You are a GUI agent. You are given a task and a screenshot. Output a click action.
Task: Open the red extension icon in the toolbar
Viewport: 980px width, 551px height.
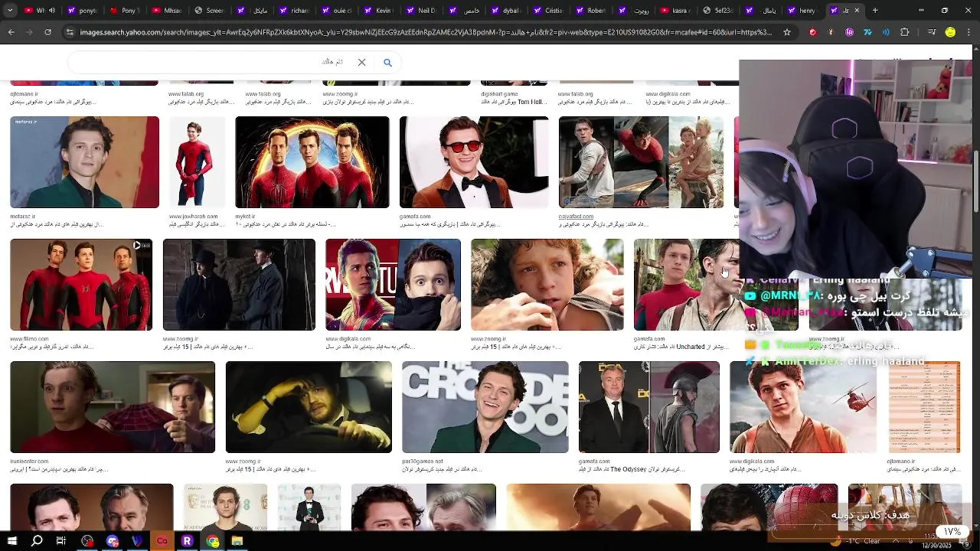point(812,32)
